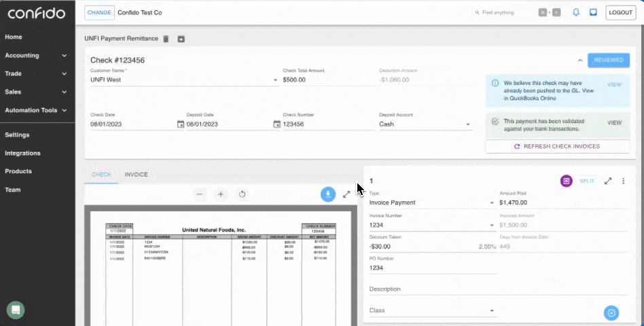644x326 pixels.
Task: Click the Confido logo
Action: 36,13
